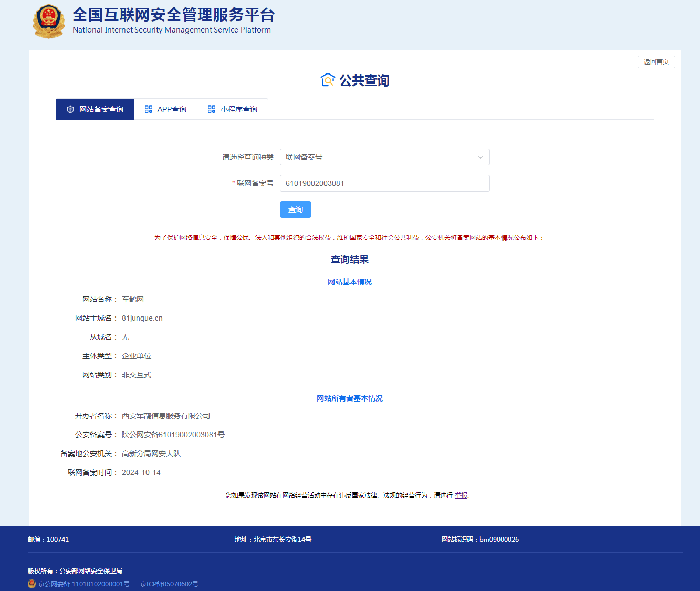Image resolution: width=700 pixels, height=591 pixels.
Task: Click the shield icon on 网站备案查询 tab
Action: pos(70,109)
